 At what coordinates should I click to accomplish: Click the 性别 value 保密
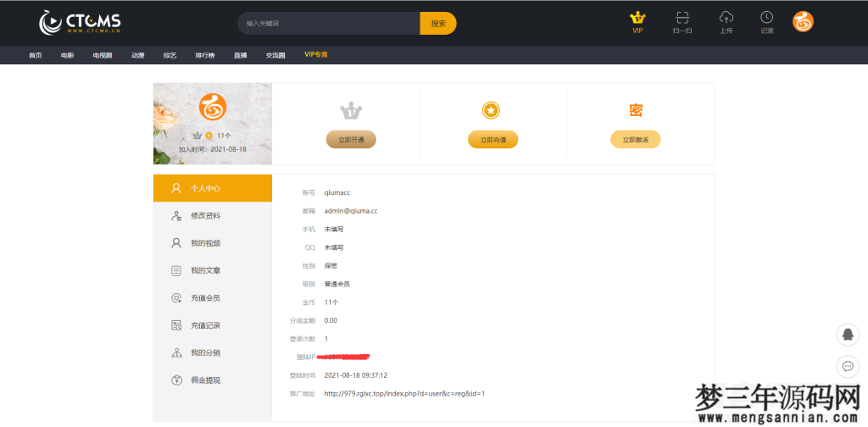pyautogui.click(x=331, y=265)
